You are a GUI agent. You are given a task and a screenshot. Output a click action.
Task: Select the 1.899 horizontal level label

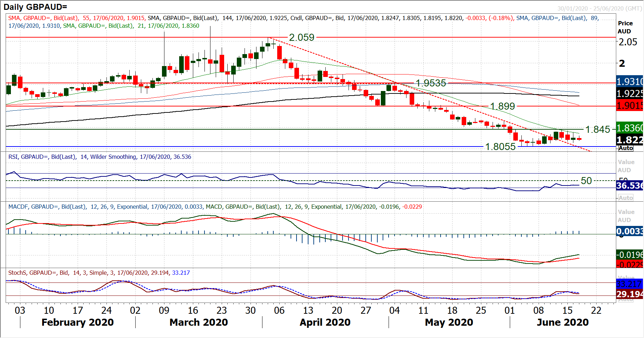[502, 106]
